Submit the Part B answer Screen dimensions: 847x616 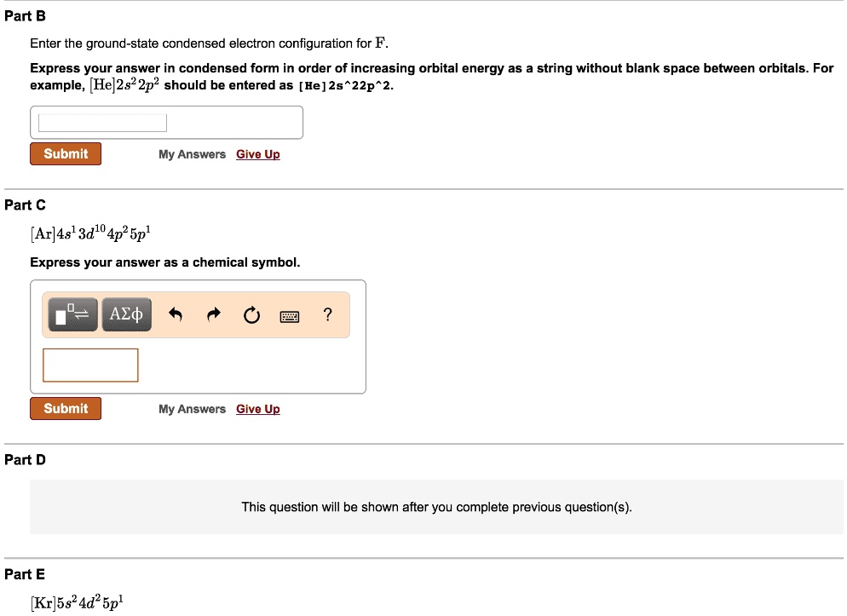(66, 154)
